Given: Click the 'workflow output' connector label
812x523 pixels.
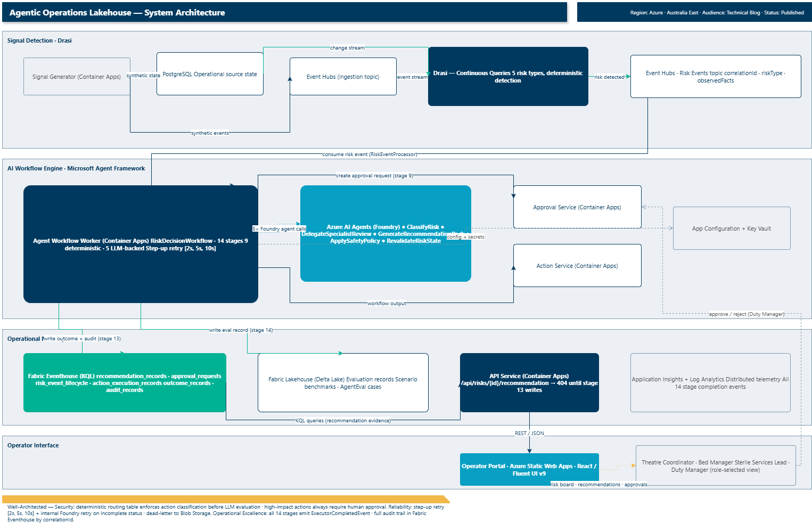Looking at the screenshot, I should (x=387, y=304).
